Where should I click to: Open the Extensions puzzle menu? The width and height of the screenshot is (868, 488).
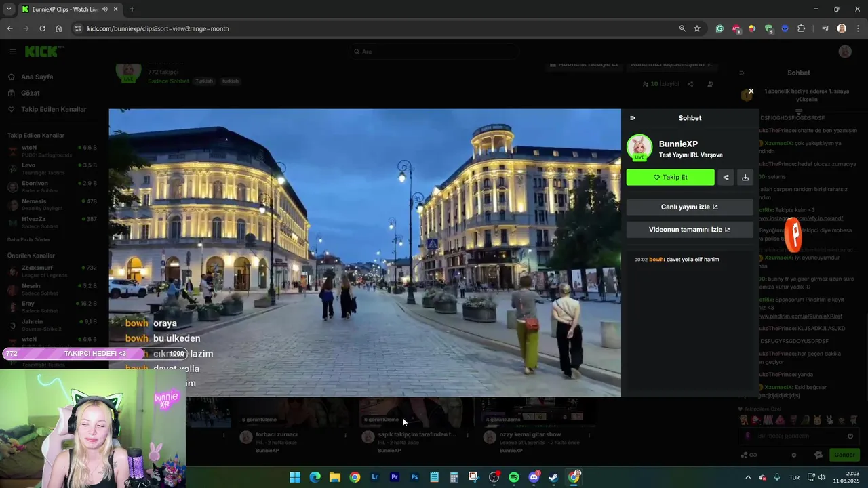coord(802,28)
